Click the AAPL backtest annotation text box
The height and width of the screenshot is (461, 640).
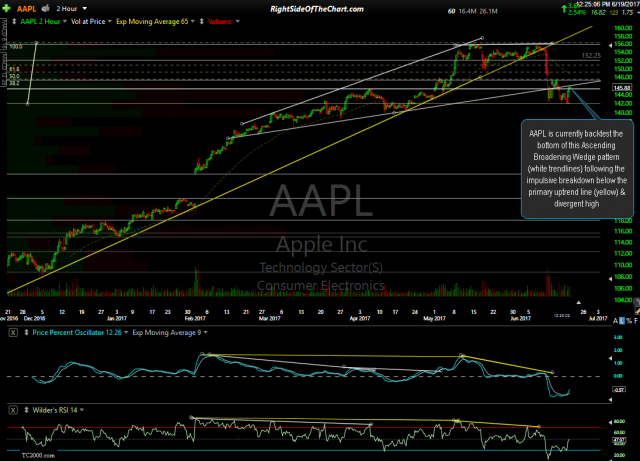point(576,169)
